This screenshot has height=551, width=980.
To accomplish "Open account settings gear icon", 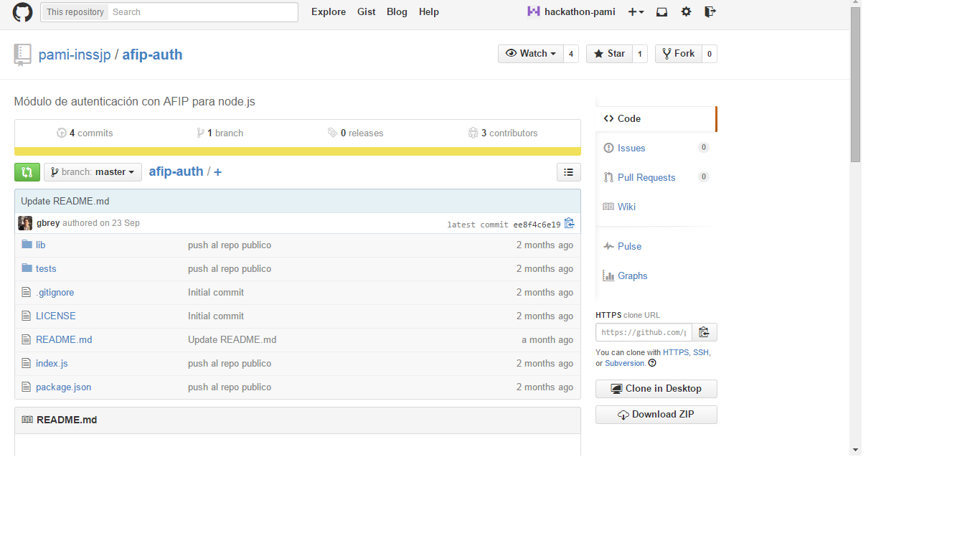I will click(686, 11).
